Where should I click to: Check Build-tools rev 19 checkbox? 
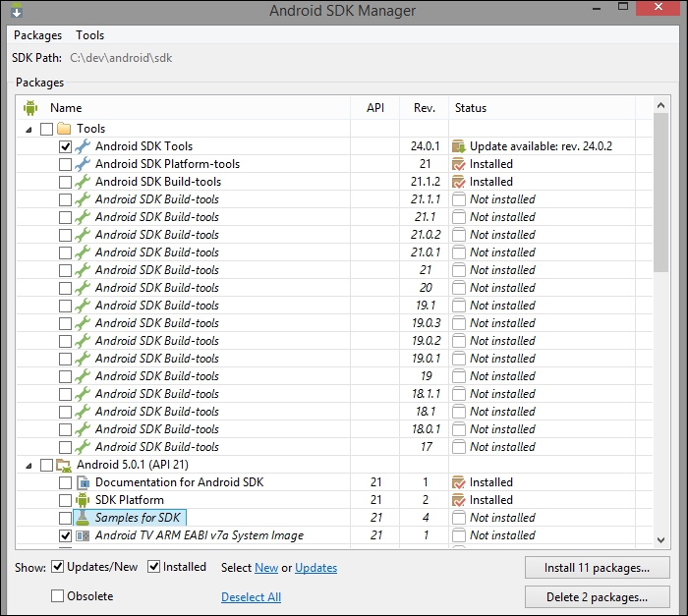(x=66, y=376)
